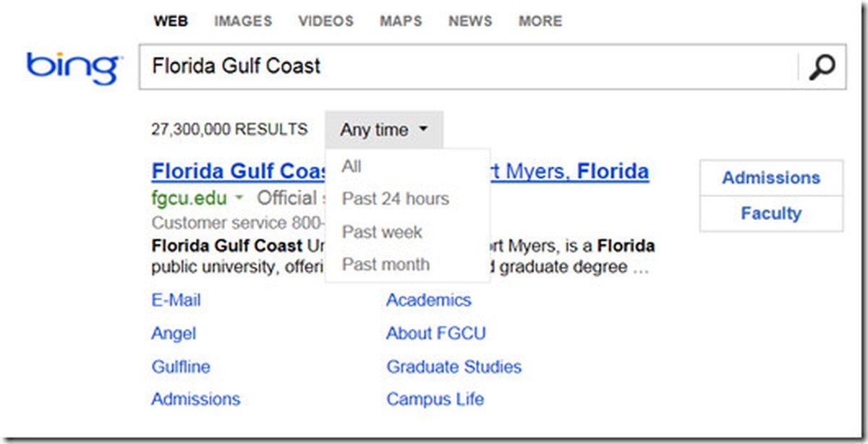Open the Florida Gulf Coast result title link
868x444 pixels.
[400, 172]
